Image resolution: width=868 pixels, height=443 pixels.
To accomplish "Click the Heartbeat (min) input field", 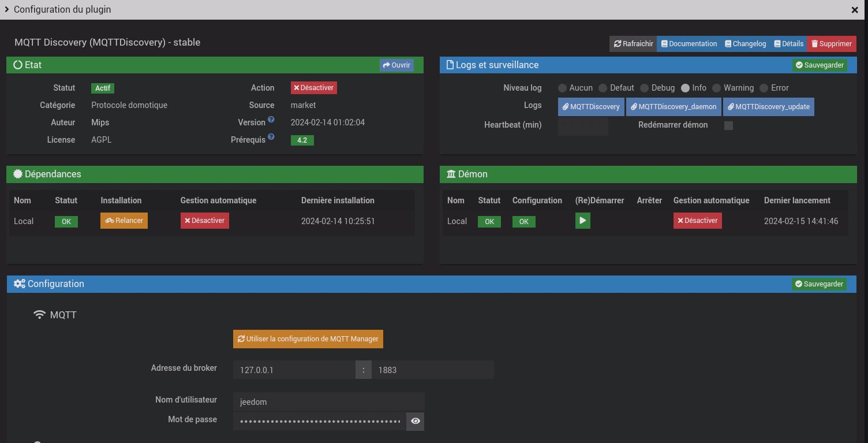I will (x=583, y=126).
